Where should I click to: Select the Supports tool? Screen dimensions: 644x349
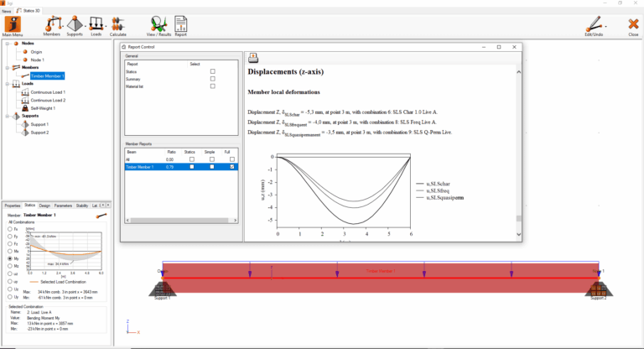(75, 26)
